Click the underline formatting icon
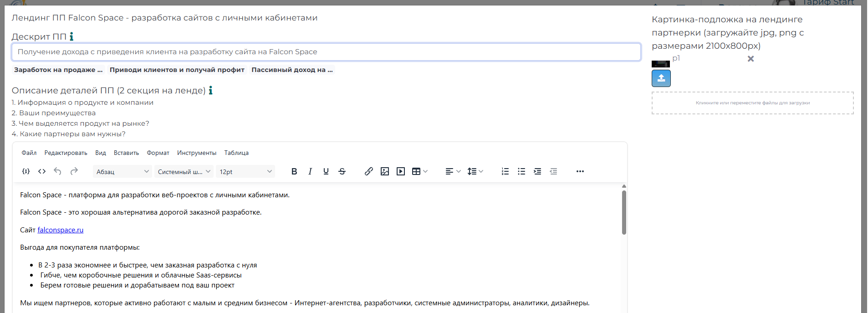This screenshot has width=868, height=313. (326, 171)
